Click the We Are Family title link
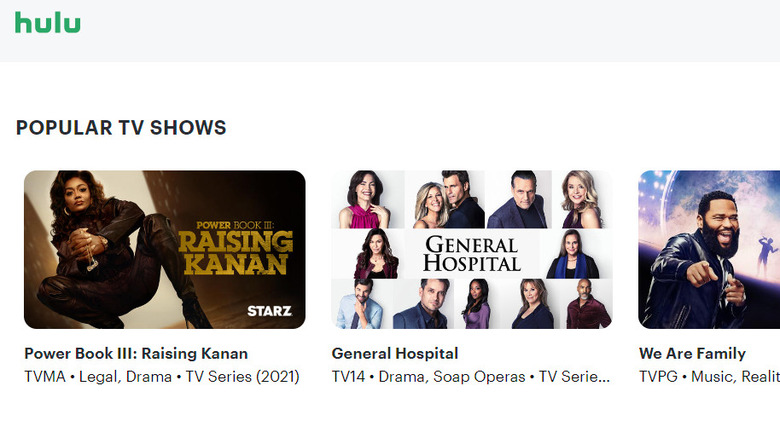The width and height of the screenshot is (780, 438). pos(692,353)
